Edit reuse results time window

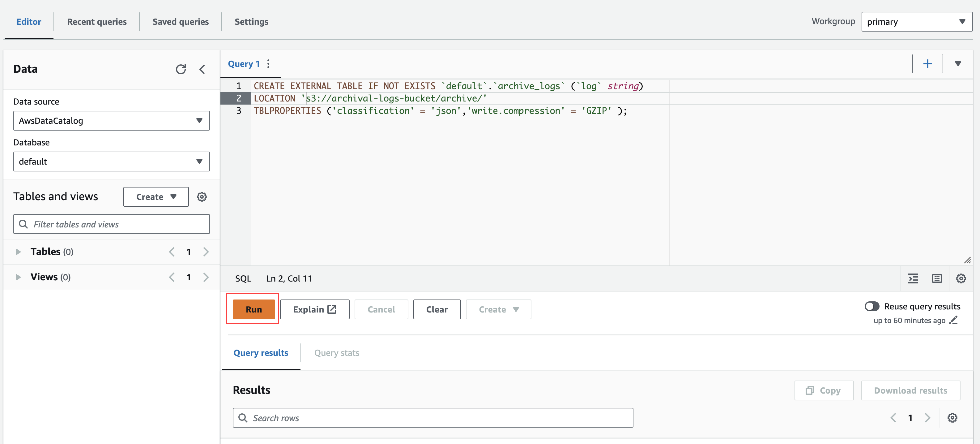tap(953, 320)
